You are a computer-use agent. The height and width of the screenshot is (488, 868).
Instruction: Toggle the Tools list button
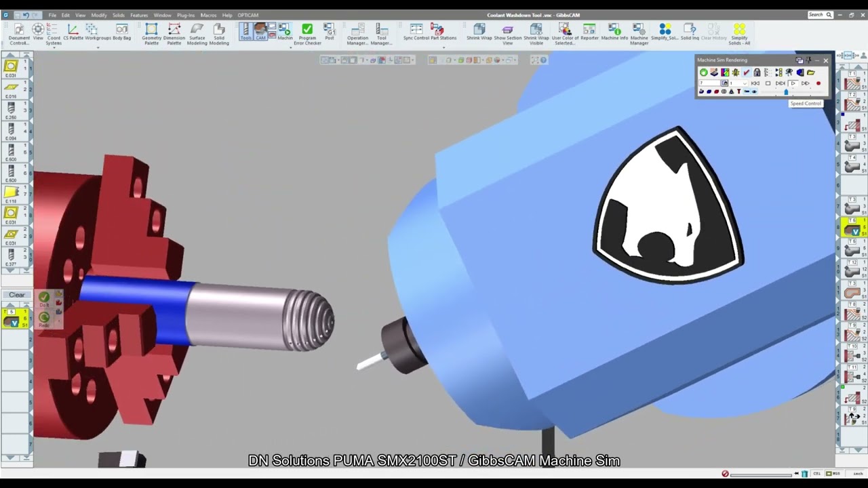tap(245, 31)
